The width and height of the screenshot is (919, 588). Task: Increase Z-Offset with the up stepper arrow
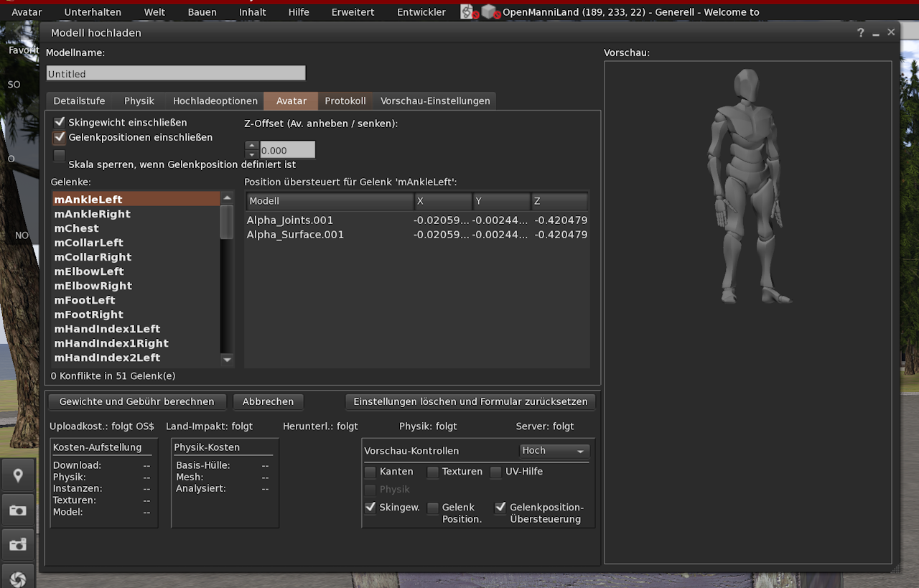[x=251, y=145]
